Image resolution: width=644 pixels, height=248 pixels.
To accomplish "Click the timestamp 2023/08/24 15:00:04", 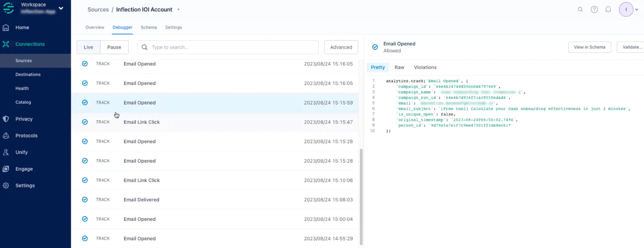I will pos(328,219).
